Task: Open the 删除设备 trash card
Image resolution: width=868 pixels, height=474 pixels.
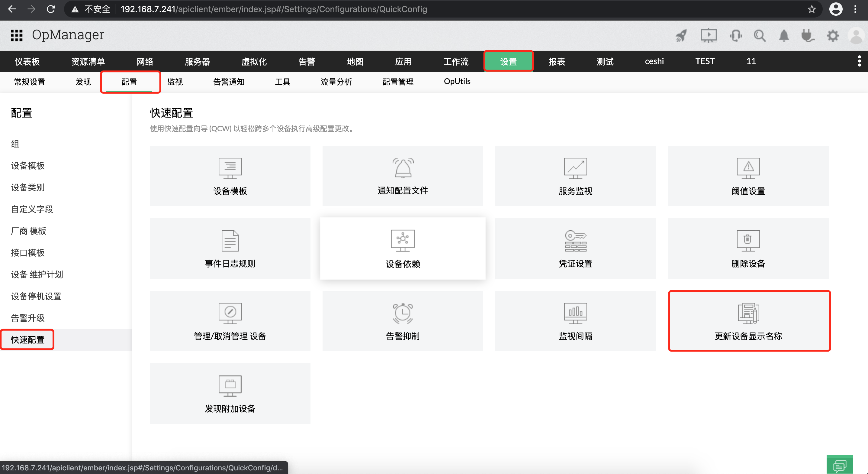Action: click(748, 248)
